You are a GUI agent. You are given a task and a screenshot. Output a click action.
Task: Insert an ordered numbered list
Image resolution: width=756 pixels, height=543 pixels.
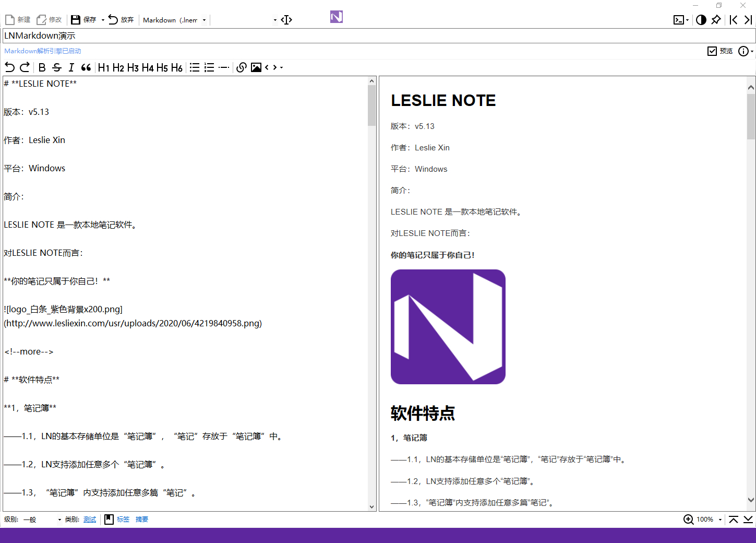click(209, 67)
